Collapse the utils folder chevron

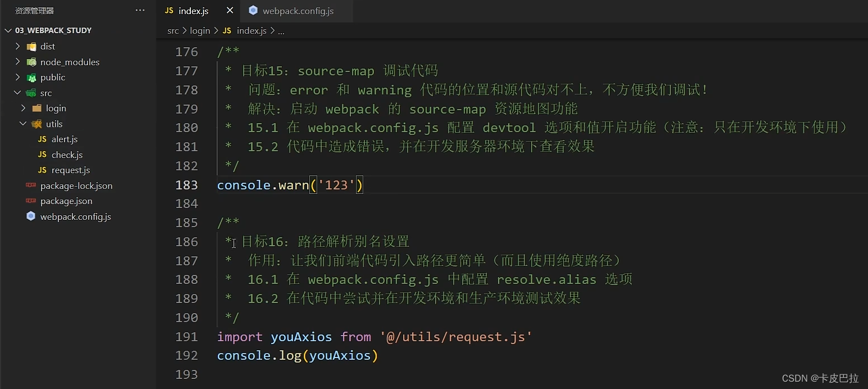click(x=23, y=124)
